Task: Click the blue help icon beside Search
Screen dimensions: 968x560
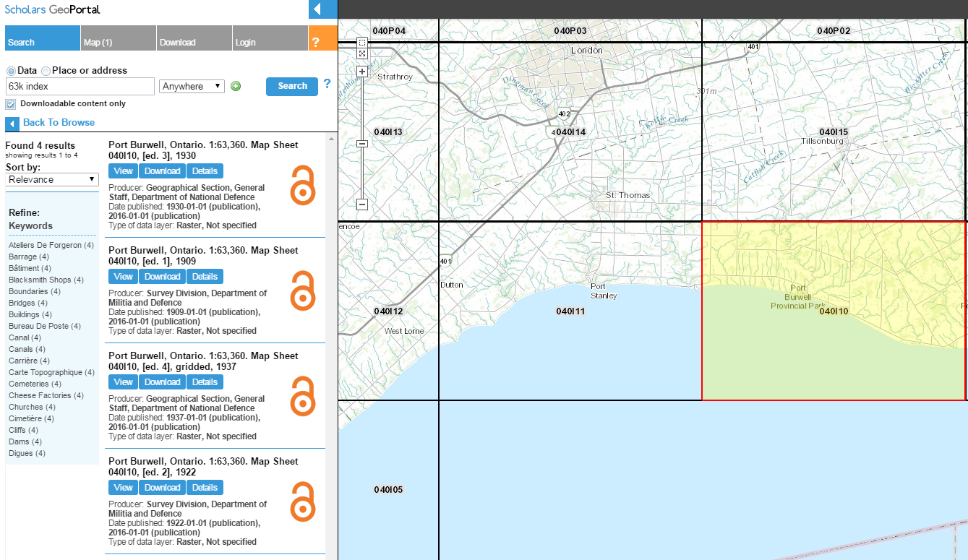Action: point(327,84)
